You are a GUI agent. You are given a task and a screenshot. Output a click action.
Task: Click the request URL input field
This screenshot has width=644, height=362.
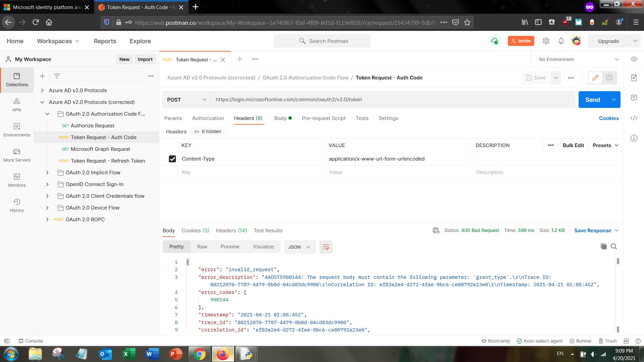pos(369,99)
